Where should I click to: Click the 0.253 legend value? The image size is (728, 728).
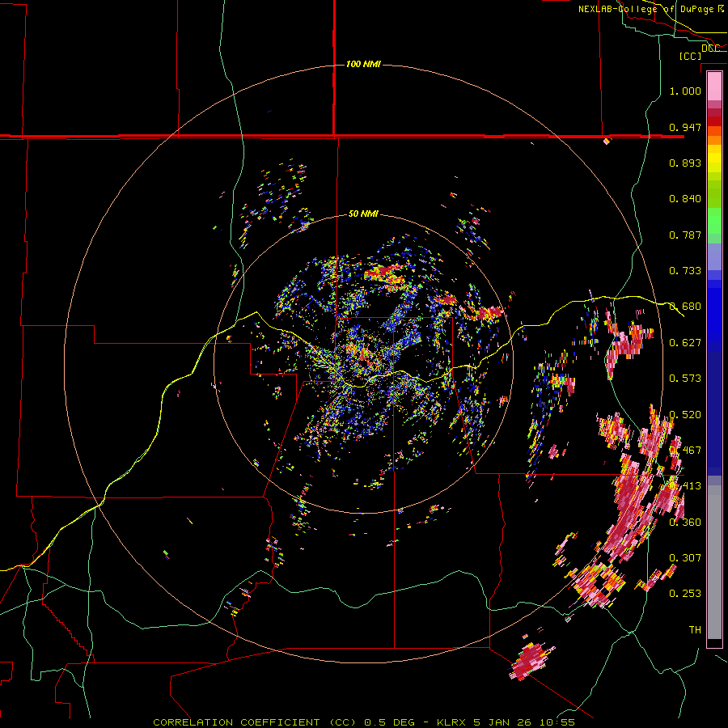685,594
